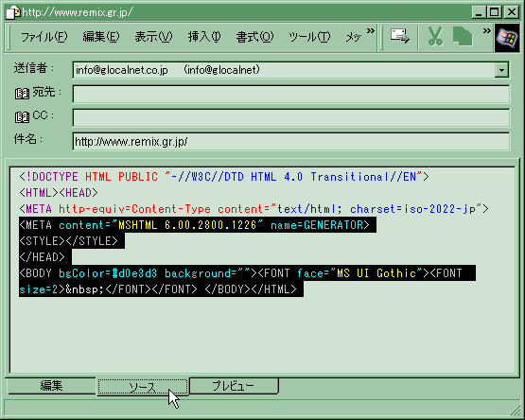The height and width of the screenshot is (420, 525).
Task: Select the ソース tab
Action: pyautogui.click(x=143, y=387)
